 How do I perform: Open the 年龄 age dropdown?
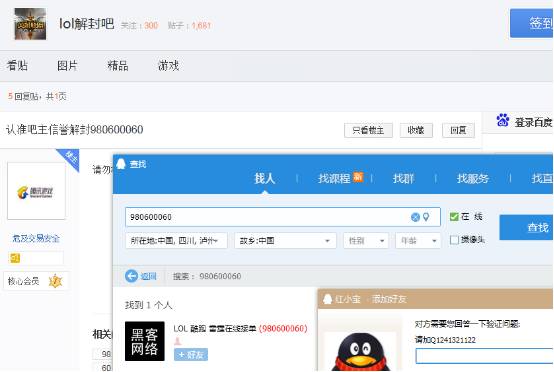pos(418,241)
